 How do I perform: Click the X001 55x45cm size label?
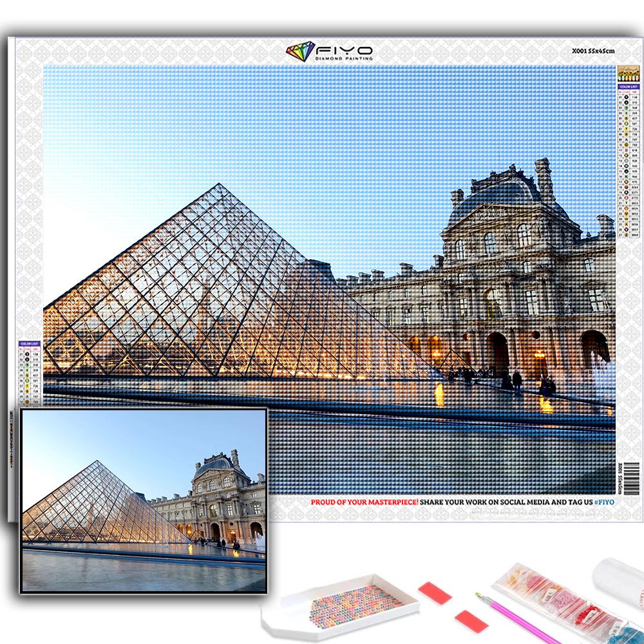tap(592, 50)
